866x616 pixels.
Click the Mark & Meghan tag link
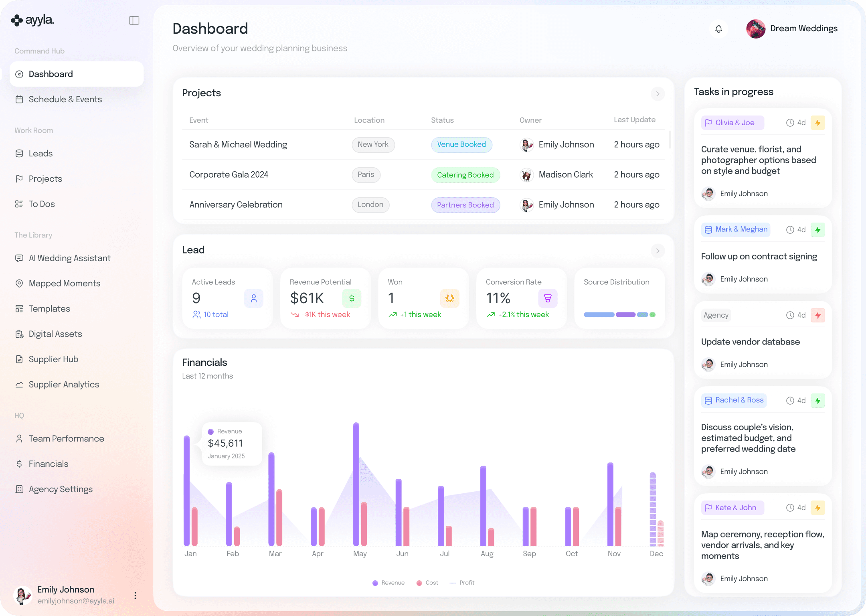pyautogui.click(x=736, y=229)
